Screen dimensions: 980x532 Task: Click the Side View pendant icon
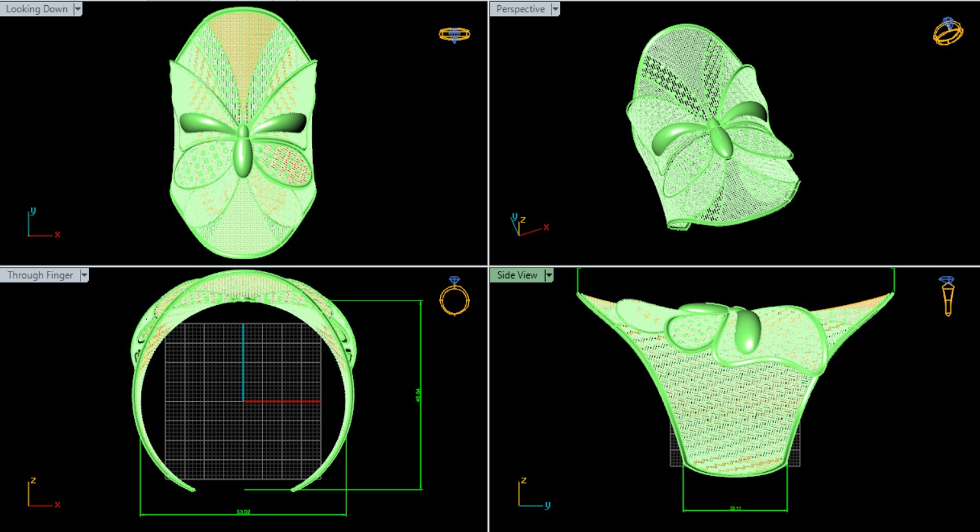[946, 296]
